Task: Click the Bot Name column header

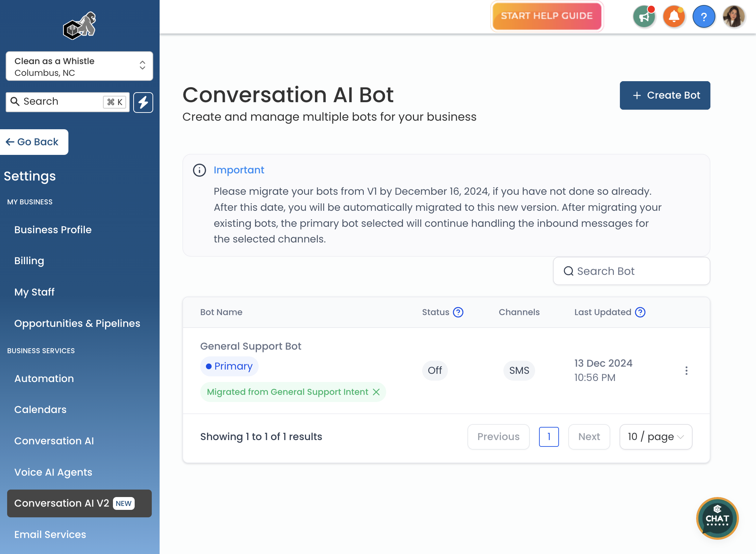Action: tap(221, 312)
